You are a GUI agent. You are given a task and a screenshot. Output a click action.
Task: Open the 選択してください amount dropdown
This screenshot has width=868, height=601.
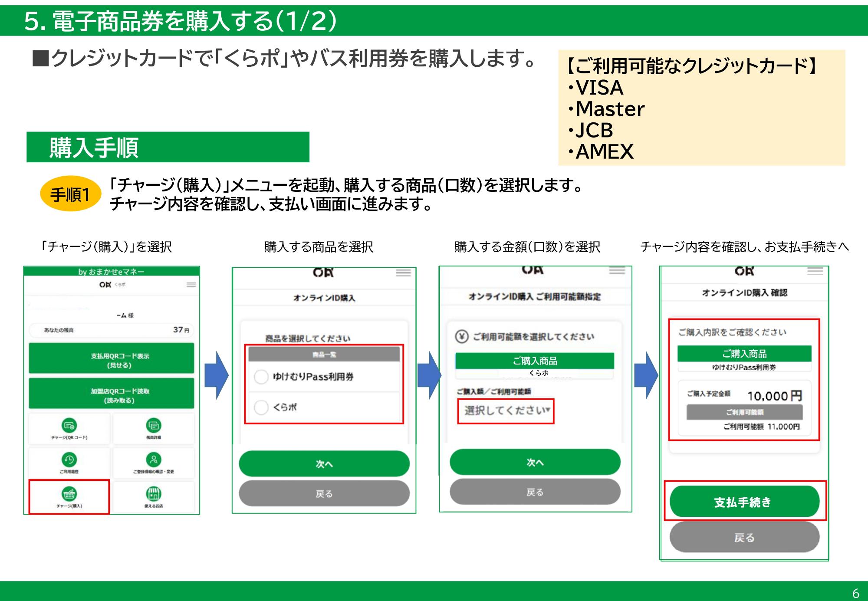click(x=506, y=411)
